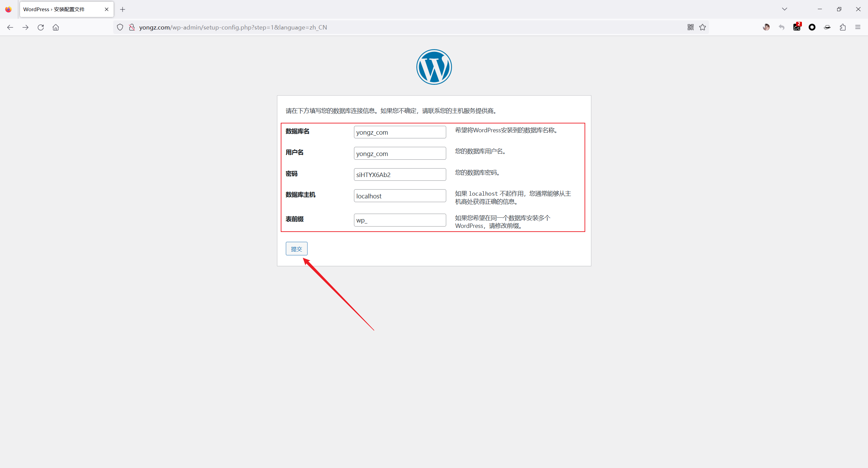868x468 pixels.
Task: Click the 您的数据库密码 hint text
Action: pos(477,173)
